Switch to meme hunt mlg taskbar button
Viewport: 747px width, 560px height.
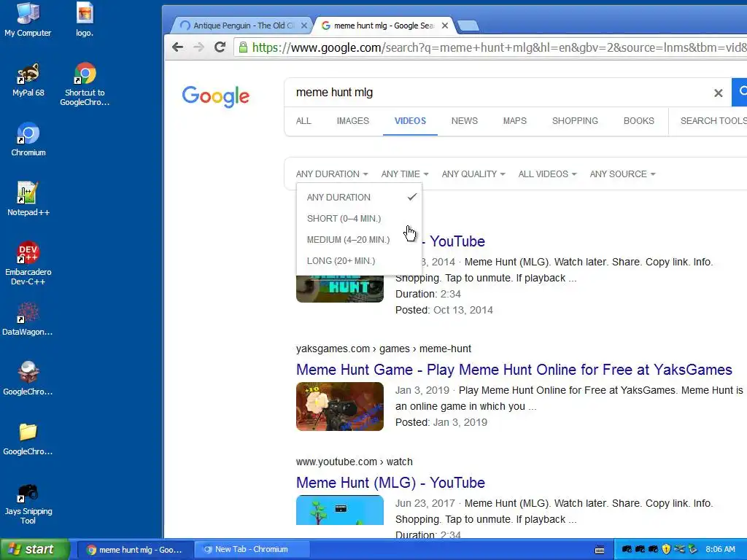(135, 550)
